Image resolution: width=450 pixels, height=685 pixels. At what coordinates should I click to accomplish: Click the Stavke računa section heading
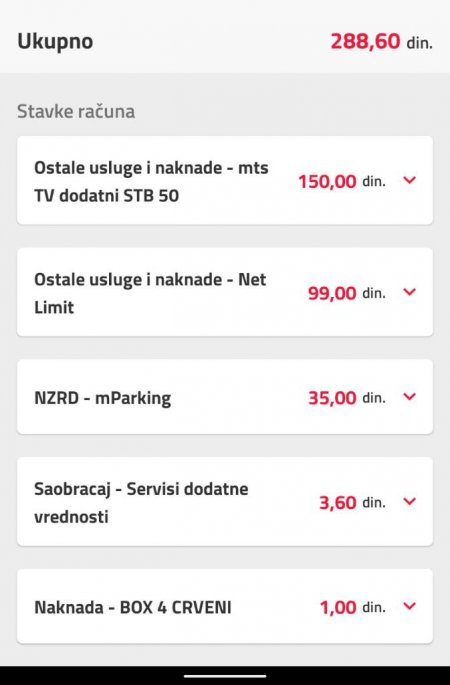click(76, 111)
